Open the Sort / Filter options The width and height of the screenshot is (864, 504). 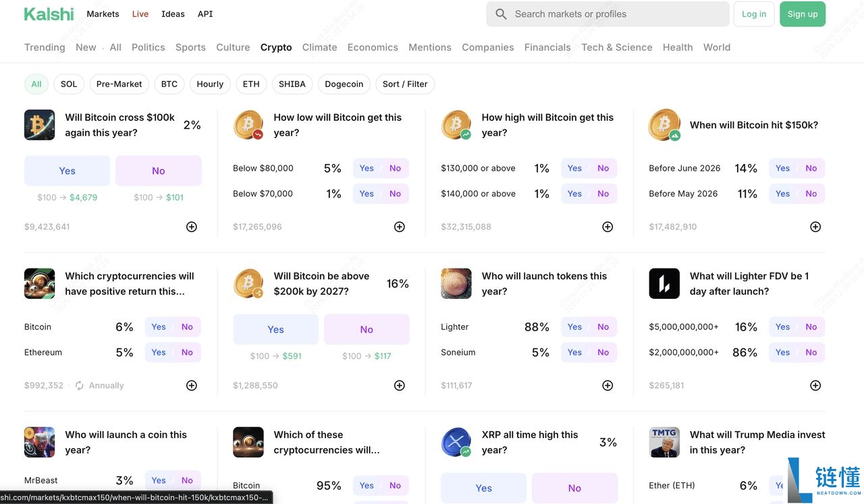pyautogui.click(x=405, y=84)
